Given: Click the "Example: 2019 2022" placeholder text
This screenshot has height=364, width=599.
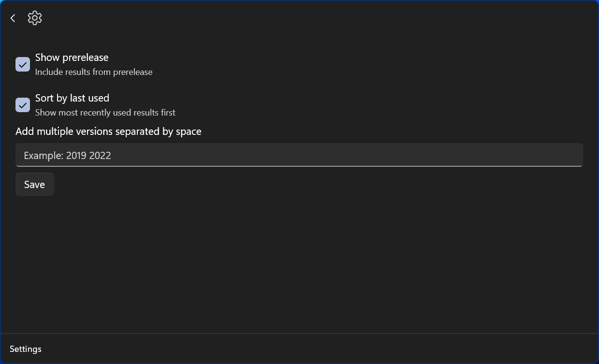Looking at the screenshot, I should (x=68, y=156).
